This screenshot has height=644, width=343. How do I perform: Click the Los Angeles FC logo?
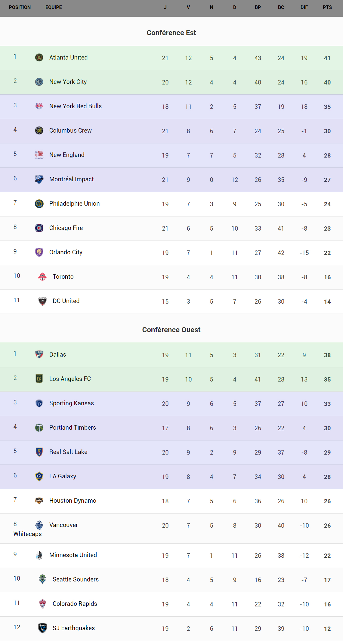point(39,379)
